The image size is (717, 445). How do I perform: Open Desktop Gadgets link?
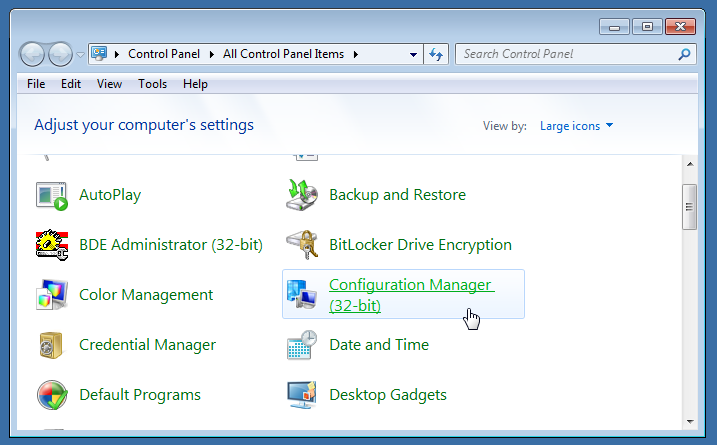coord(388,394)
